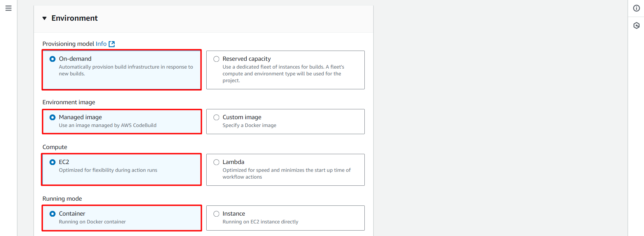Viewport: 644px width, 236px height.
Task: Select the EC2 compute radio button
Action: click(52, 162)
